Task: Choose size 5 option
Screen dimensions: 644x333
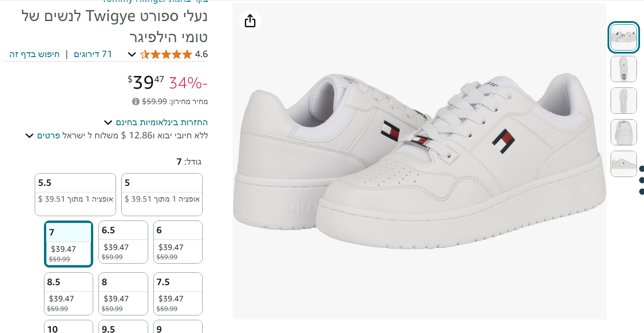Action: pyautogui.click(x=162, y=194)
